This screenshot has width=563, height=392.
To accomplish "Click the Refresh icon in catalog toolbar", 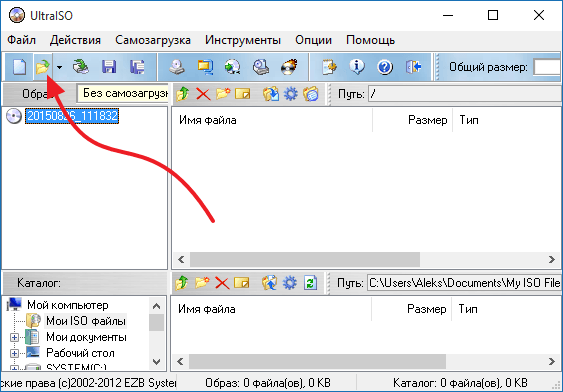I will point(310,283).
